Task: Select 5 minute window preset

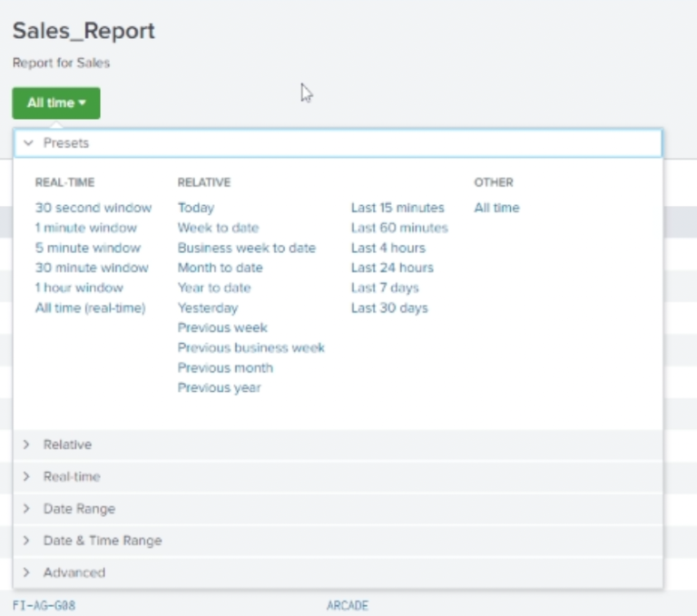Action: click(88, 248)
